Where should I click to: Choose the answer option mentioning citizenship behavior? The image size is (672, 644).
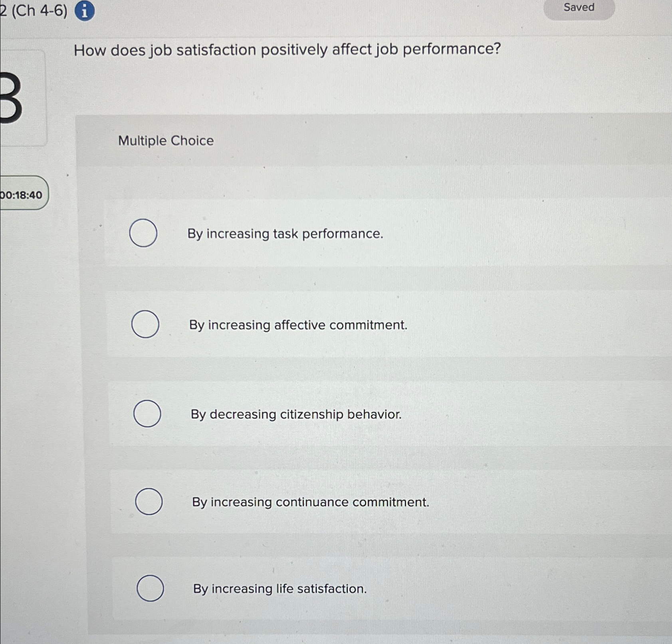pos(296,414)
